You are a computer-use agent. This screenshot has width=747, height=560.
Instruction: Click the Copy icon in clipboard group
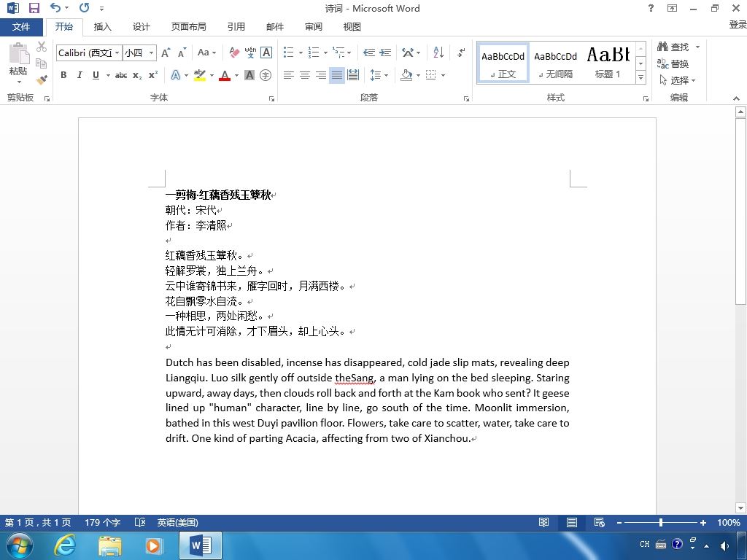[x=42, y=63]
